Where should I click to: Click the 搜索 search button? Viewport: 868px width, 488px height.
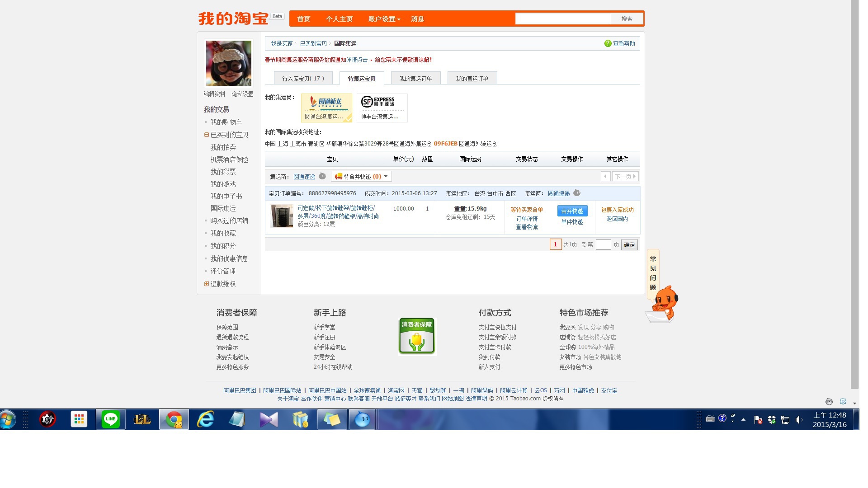627,19
